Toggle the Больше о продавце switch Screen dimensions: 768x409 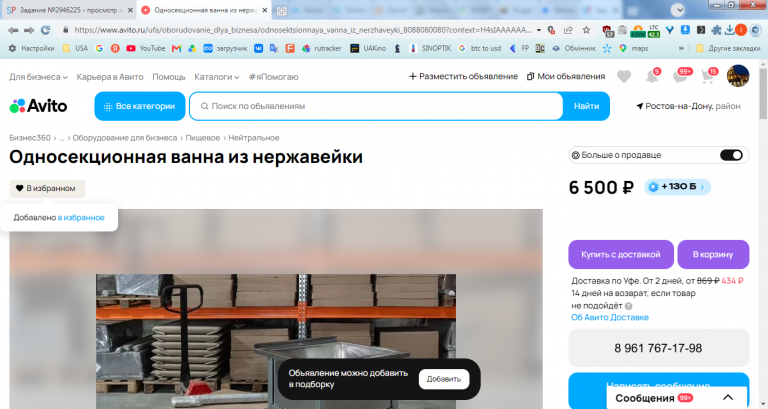pyautogui.click(x=731, y=155)
